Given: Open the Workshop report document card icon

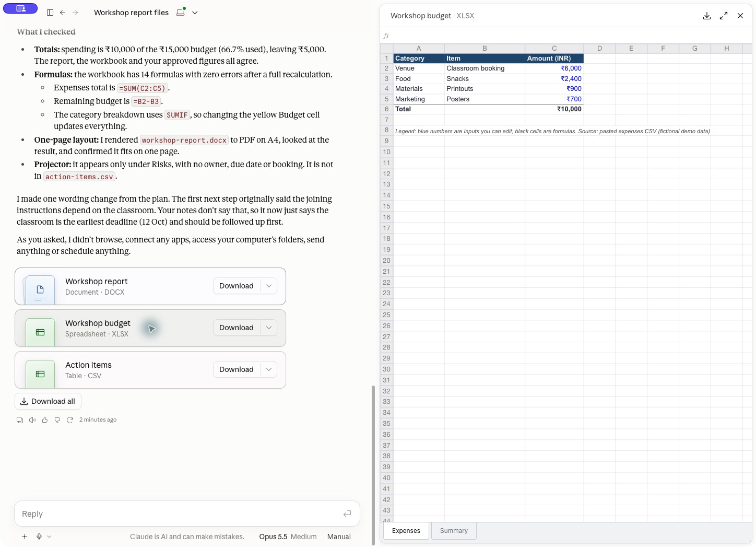Looking at the screenshot, I should pyautogui.click(x=40, y=290).
